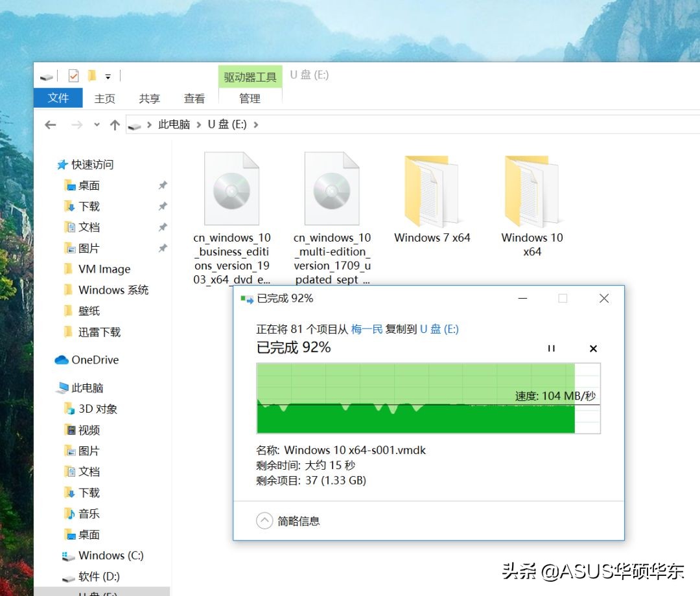The height and width of the screenshot is (596, 700).
Task: Open folder properties from Quick Access Toolbar
Action: pos(73,75)
